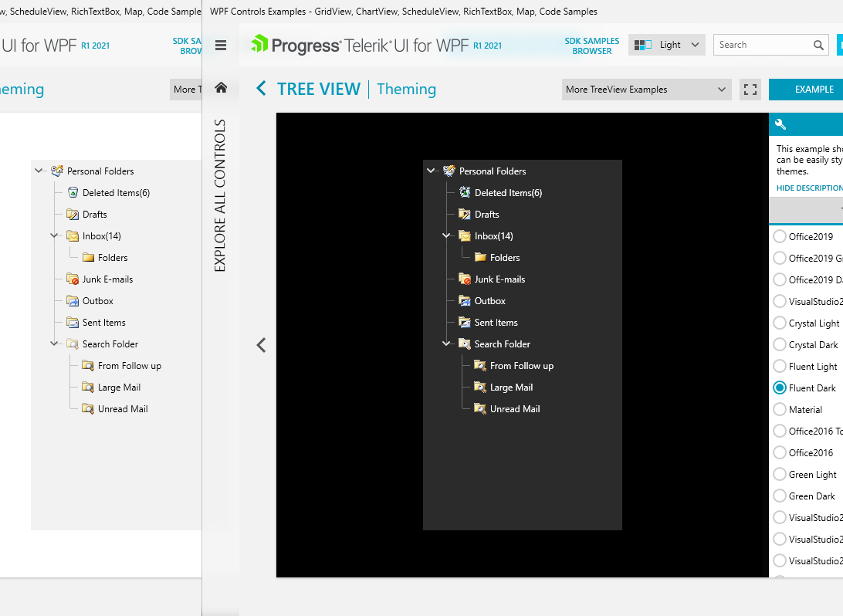Collapse Personal Folders in left window
The height and width of the screenshot is (616, 843).
tap(39, 171)
